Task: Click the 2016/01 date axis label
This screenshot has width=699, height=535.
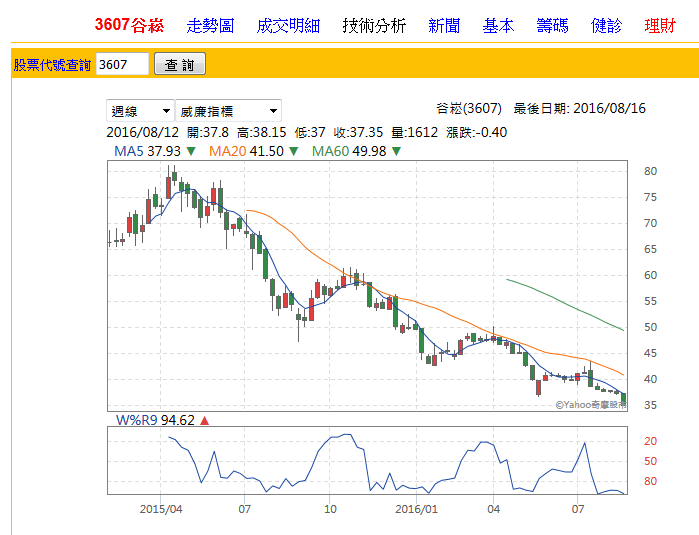Action: (416, 509)
